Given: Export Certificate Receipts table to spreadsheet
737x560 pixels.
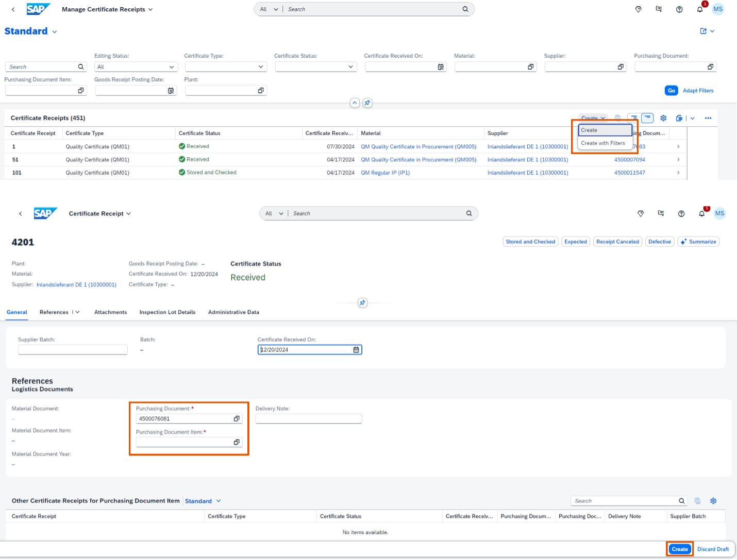Looking at the screenshot, I should pos(679,118).
